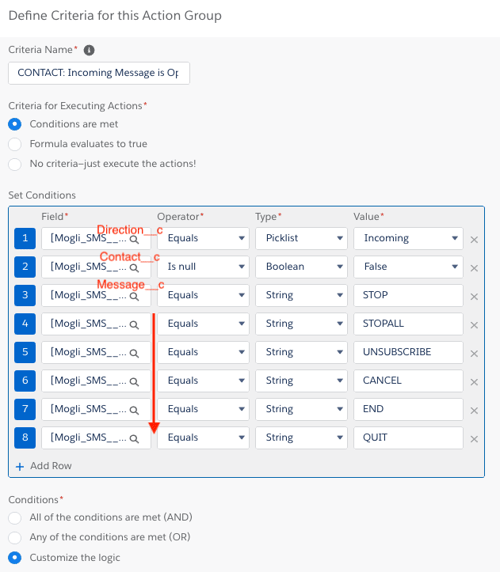Open field lookup search icon in row 1
Screen dimensions: 500x572
(x=134, y=240)
